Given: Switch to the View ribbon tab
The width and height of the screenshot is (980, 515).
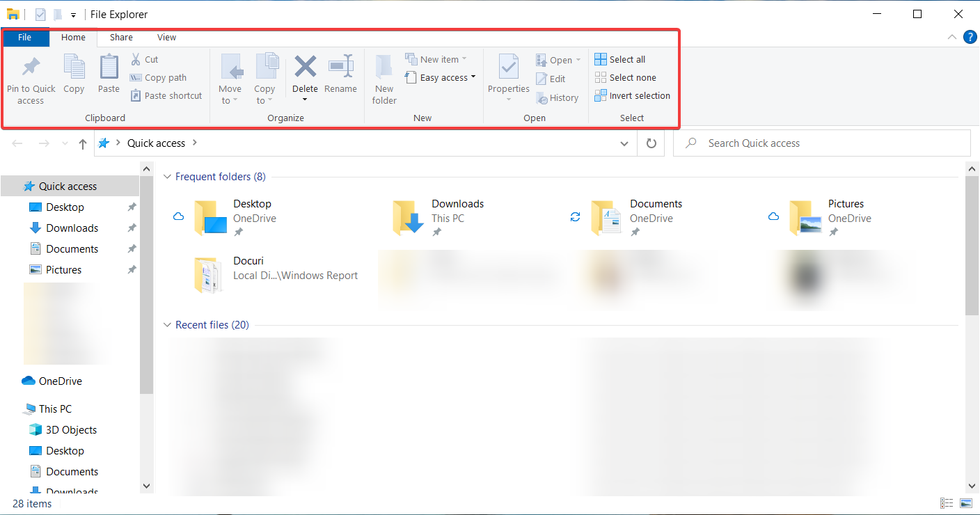Looking at the screenshot, I should 166,38.
